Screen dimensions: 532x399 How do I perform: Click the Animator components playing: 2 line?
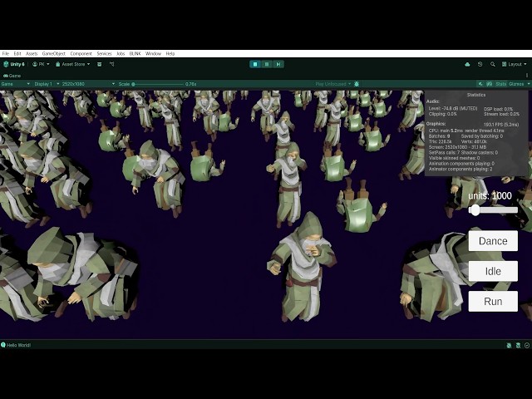(x=461, y=169)
